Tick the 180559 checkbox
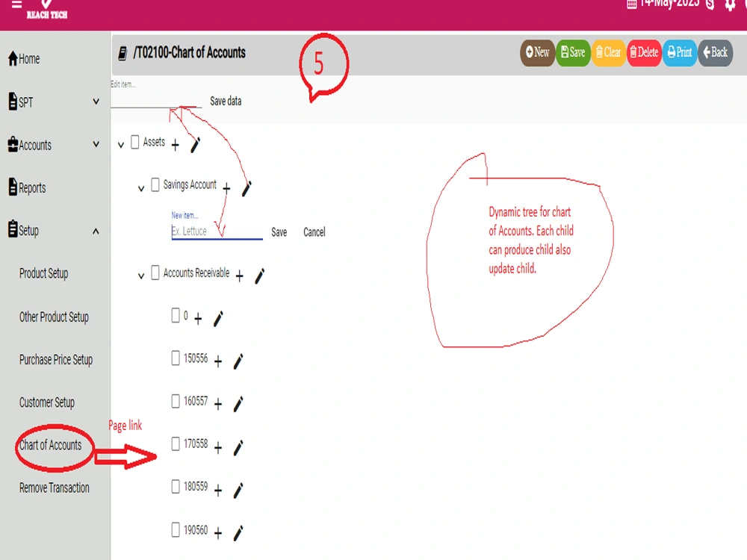This screenshot has width=747, height=560. [176, 487]
